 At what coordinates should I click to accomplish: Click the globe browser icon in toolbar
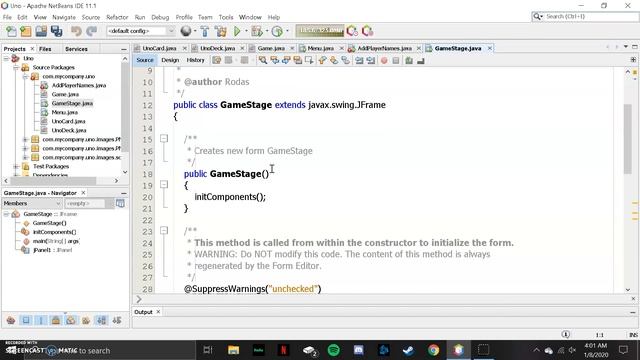[x=186, y=31]
